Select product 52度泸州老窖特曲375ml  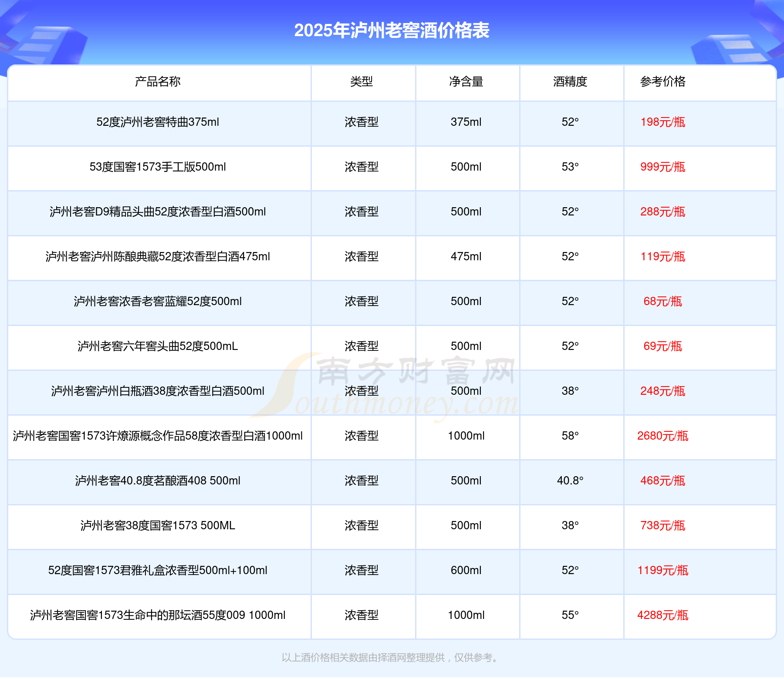point(158,122)
